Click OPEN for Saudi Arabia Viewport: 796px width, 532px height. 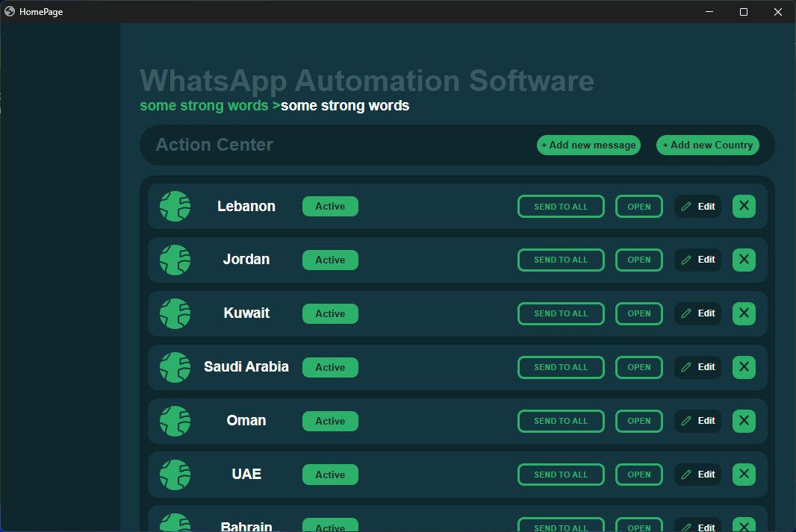coord(639,367)
